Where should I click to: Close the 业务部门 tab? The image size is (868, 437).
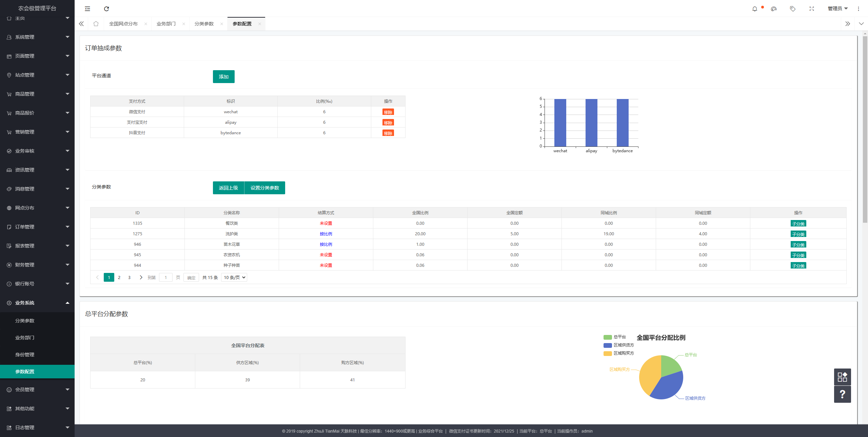[x=184, y=24]
